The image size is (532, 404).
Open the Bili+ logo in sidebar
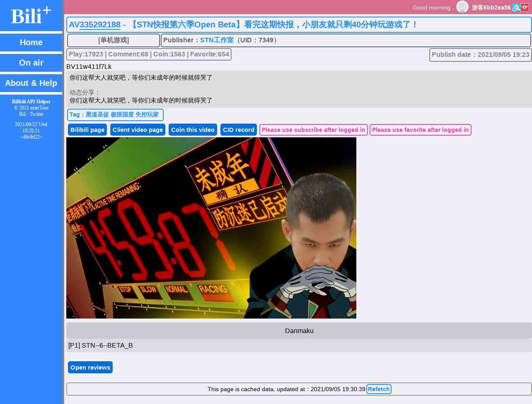pyautogui.click(x=31, y=16)
